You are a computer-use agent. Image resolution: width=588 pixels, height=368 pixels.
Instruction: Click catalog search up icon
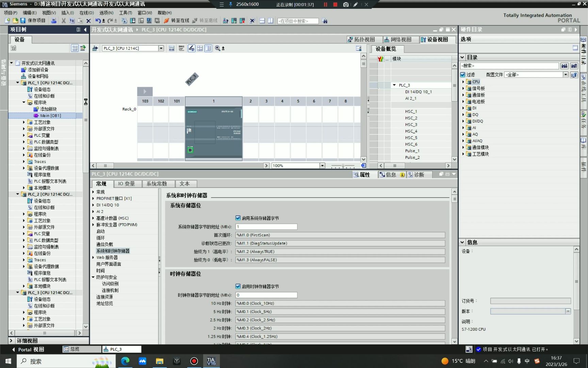(x=574, y=66)
